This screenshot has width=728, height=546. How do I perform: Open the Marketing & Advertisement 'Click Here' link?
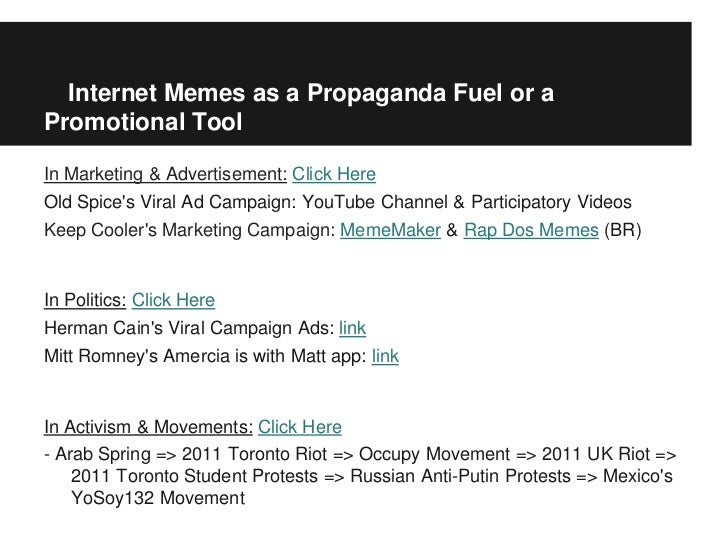coord(334,176)
